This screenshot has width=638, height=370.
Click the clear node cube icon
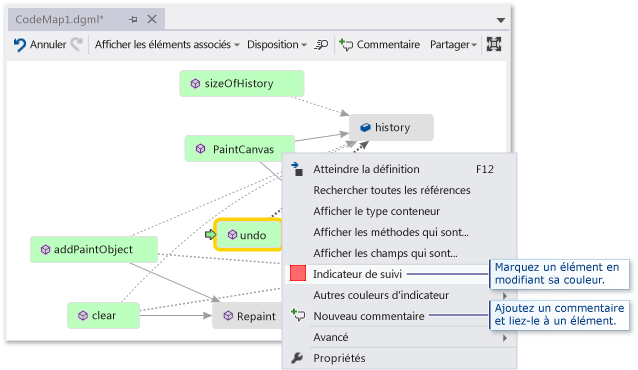point(83,315)
